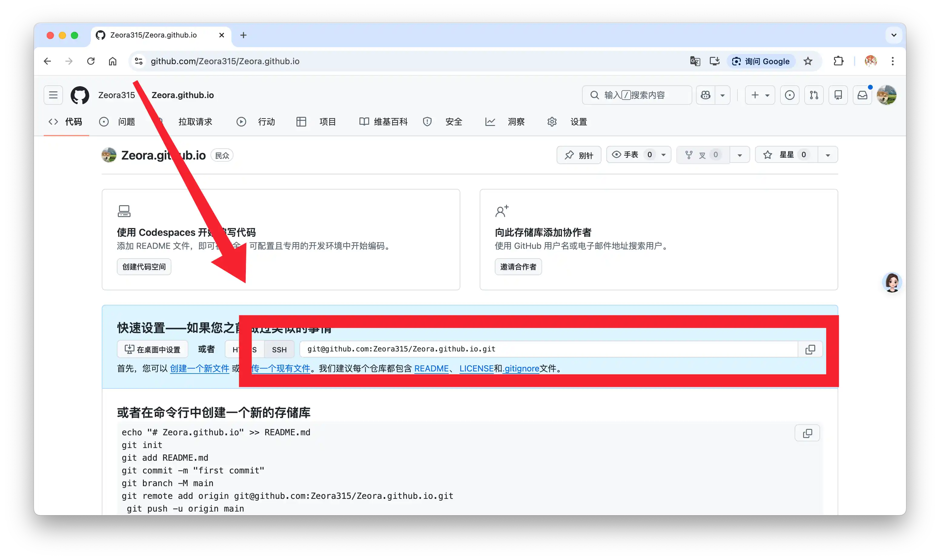Viewport: 940px width, 560px height.
Task: Open the create new plus dropdown
Action: 760,95
